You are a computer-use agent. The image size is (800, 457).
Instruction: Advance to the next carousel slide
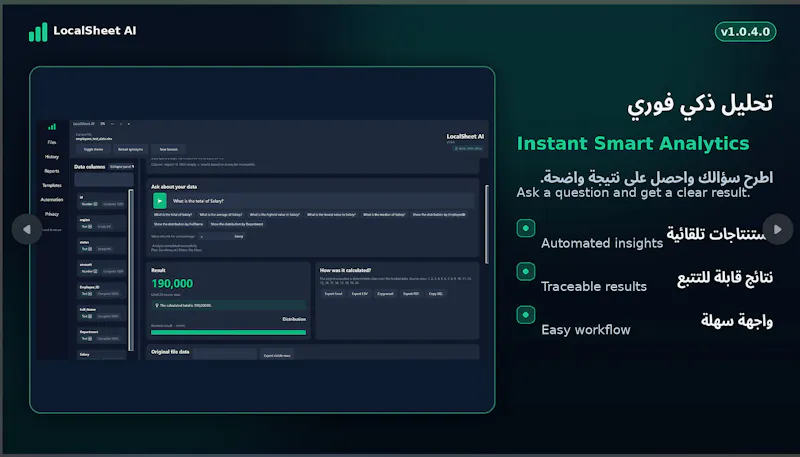[778, 230]
